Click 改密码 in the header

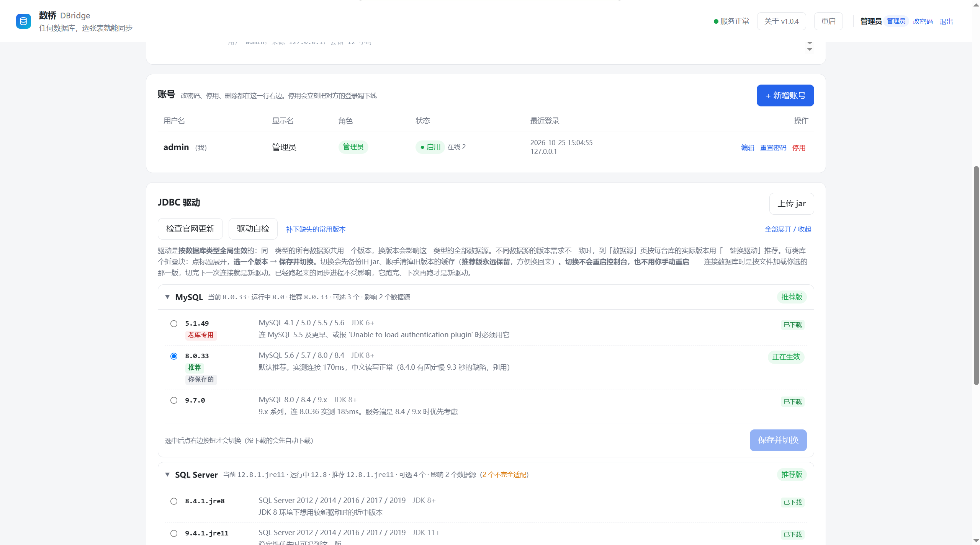(923, 21)
